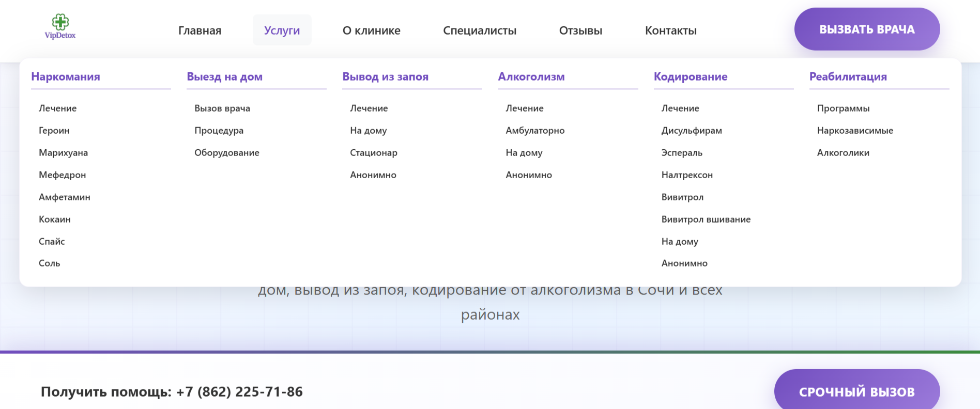The height and width of the screenshot is (409, 980).
Task: Open the Вивитрол вшивание link
Action: pos(706,219)
